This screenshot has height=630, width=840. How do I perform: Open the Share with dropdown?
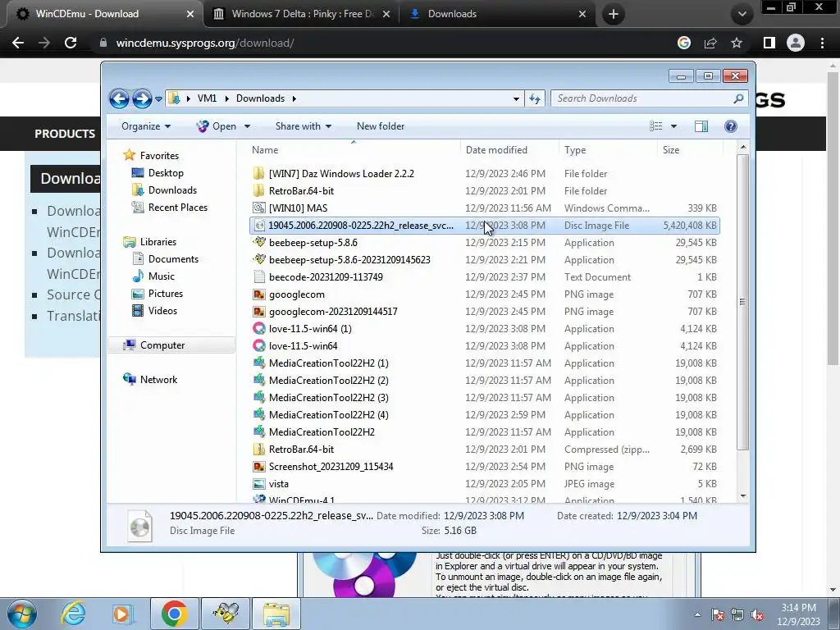(x=304, y=126)
